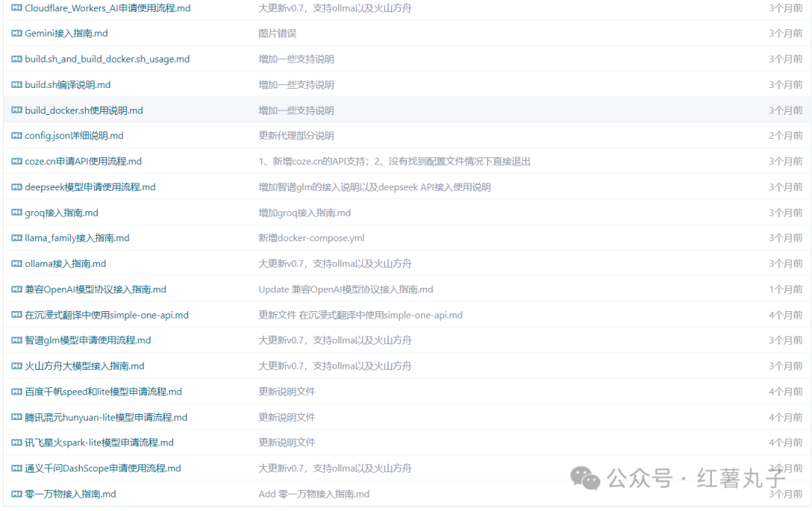812x511 pixels.
Task: Open 零一万物接入指南.md file
Action: pos(71,494)
